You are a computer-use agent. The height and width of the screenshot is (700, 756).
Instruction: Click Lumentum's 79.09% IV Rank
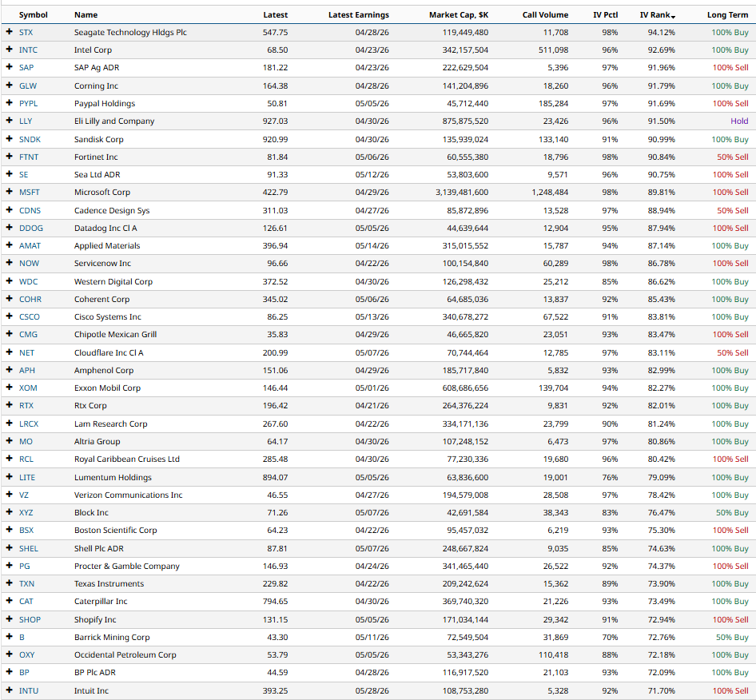[662, 477]
